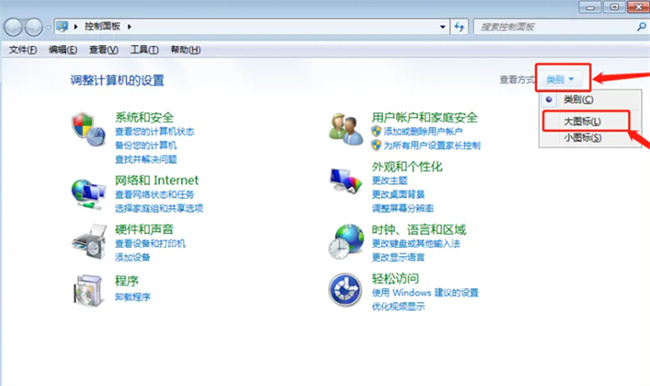
Task: Click 更改显示语言 link
Action: pos(398,257)
